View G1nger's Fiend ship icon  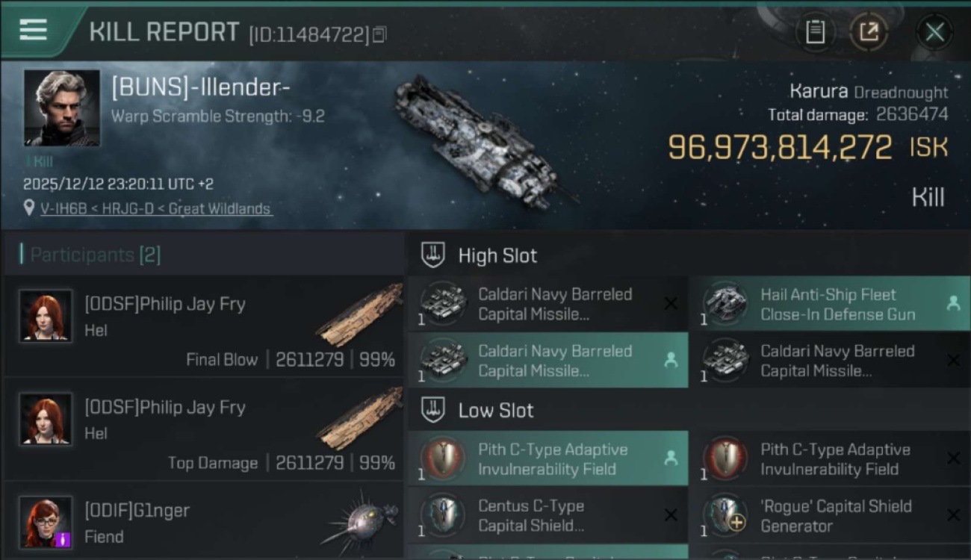point(361,521)
